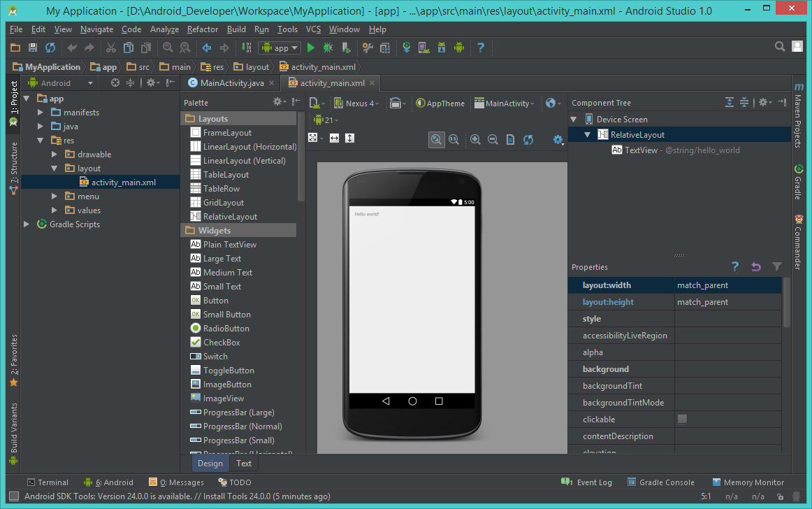
Task: Open the AppTheme theme selector
Action: (x=440, y=103)
